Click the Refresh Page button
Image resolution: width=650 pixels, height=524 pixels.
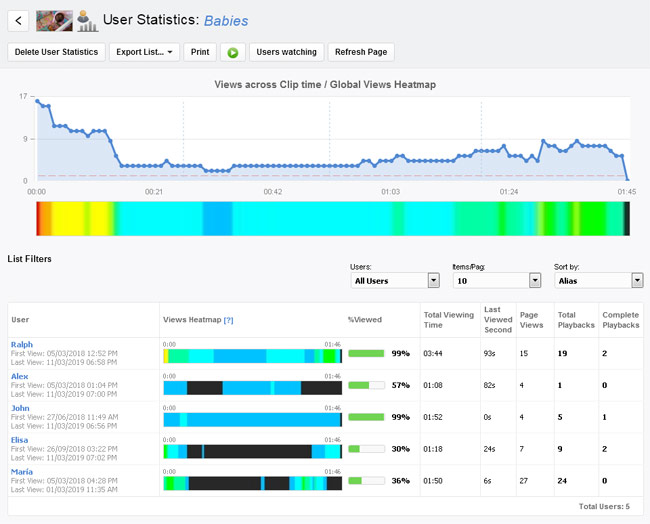[361, 52]
